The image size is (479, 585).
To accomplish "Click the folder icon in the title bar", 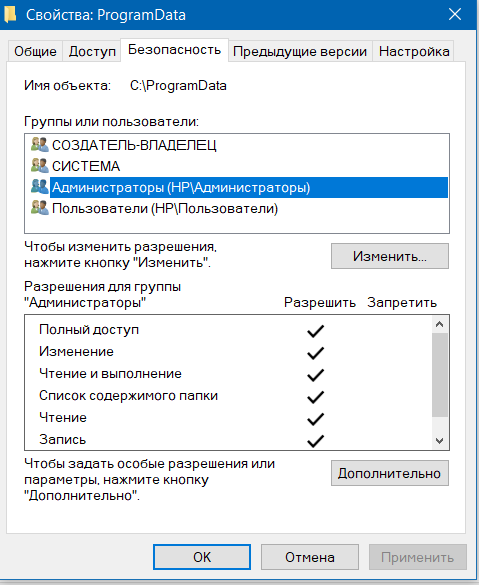I will tap(10, 14).
